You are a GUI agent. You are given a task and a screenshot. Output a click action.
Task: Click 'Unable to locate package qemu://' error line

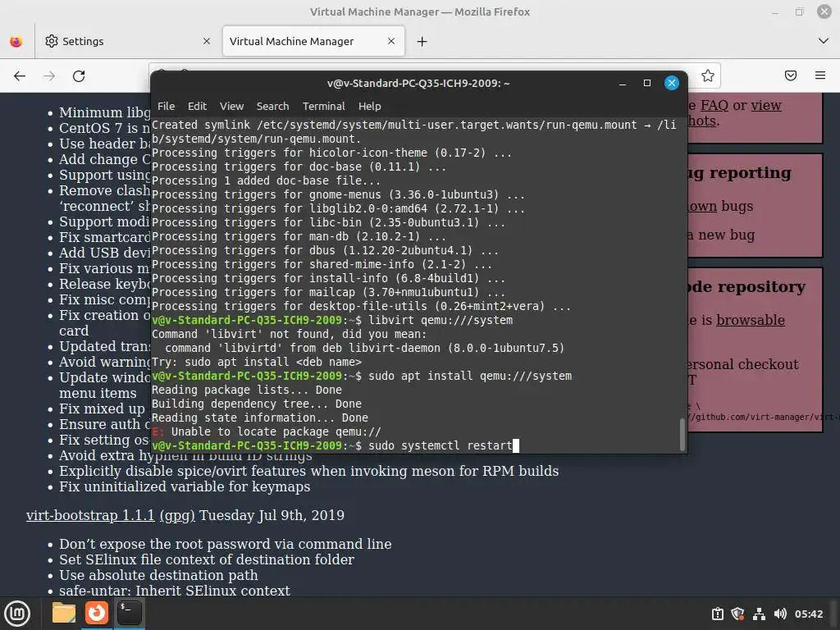pyautogui.click(x=267, y=431)
